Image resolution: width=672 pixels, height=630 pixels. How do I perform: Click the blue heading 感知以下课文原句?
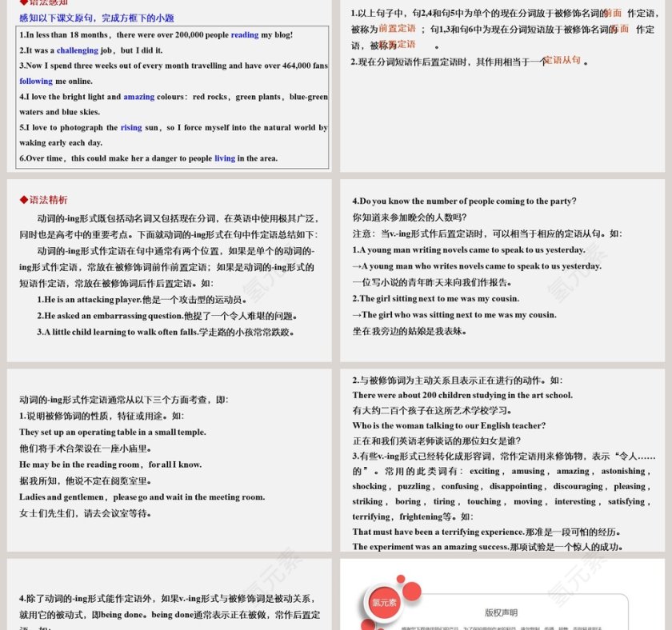97,18
